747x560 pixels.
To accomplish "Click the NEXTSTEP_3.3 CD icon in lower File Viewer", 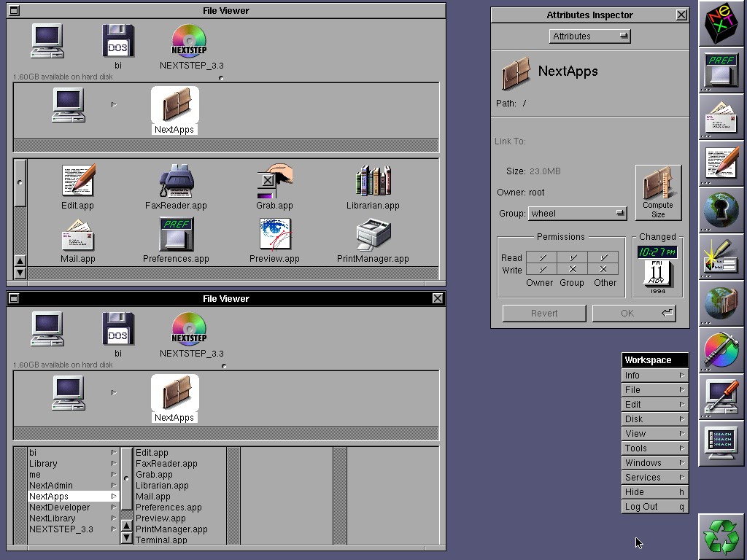I will tap(189, 329).
